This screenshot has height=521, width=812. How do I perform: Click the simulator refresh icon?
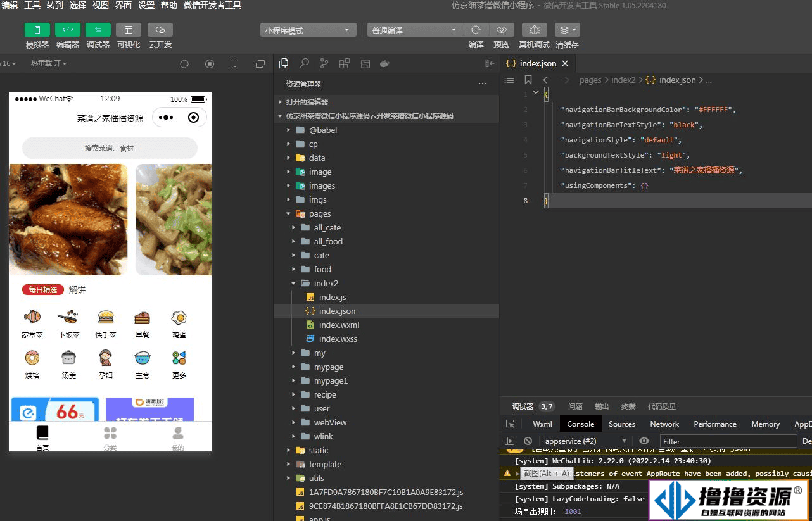(184, 64)
